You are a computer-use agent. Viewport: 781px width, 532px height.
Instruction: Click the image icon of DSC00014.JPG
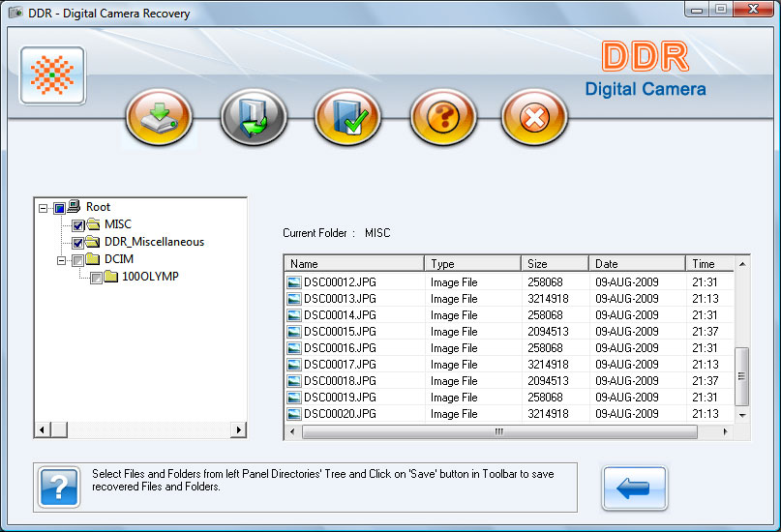[294, 315]
